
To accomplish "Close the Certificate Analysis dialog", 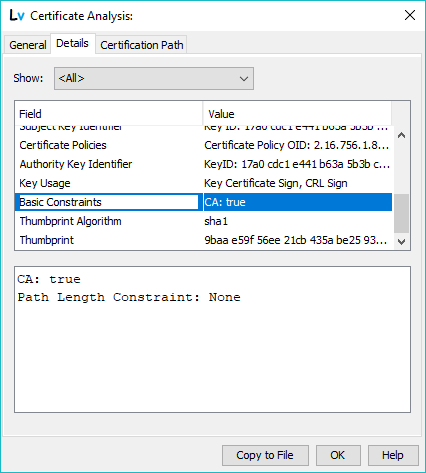I will click(410, 15).
